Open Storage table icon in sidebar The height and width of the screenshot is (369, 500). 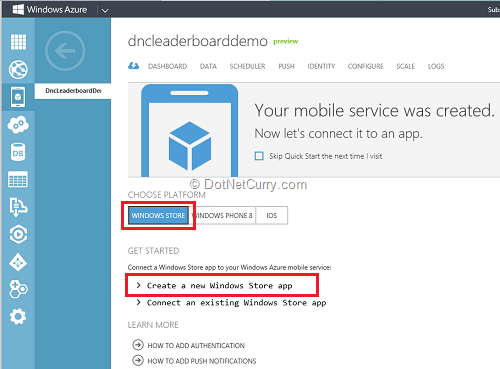(x=18, y=180)
